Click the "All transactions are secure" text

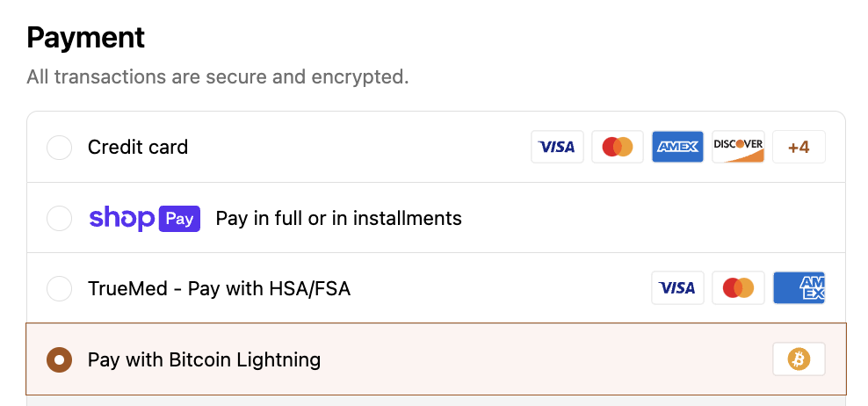pyautogui.click(x=217, y=77)
